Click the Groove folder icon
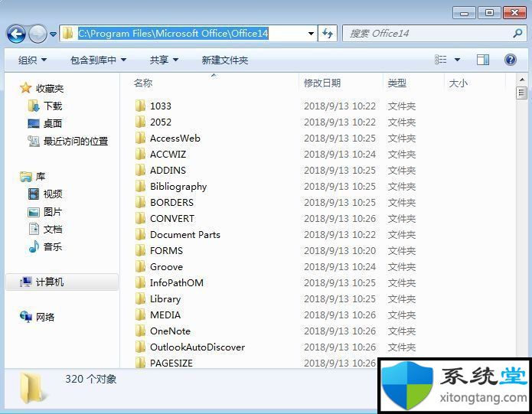 pos(140,266)
